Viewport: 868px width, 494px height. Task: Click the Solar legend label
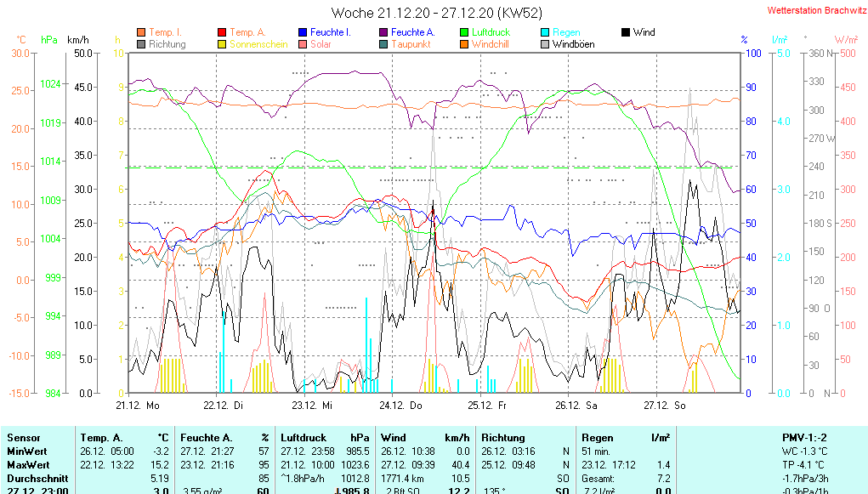pos(321,44)
